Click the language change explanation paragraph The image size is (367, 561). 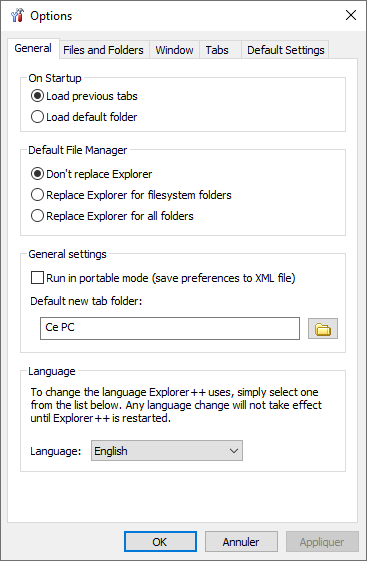[176, 405]
